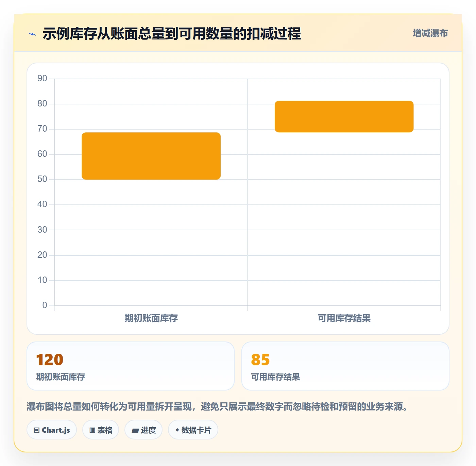Click the bar icon in 进度 chip
476x466 pixels.
click(x=135, y=431)
